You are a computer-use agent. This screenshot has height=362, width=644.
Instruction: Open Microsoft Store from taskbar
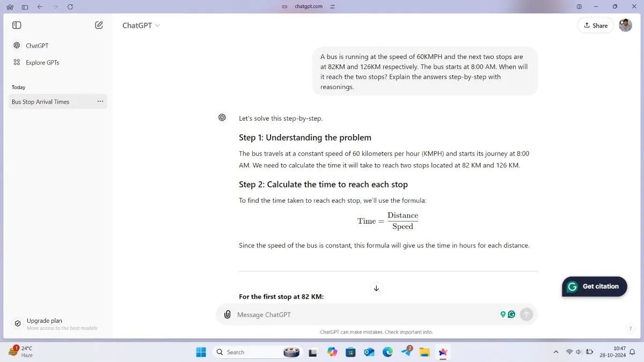pos(350,352)
